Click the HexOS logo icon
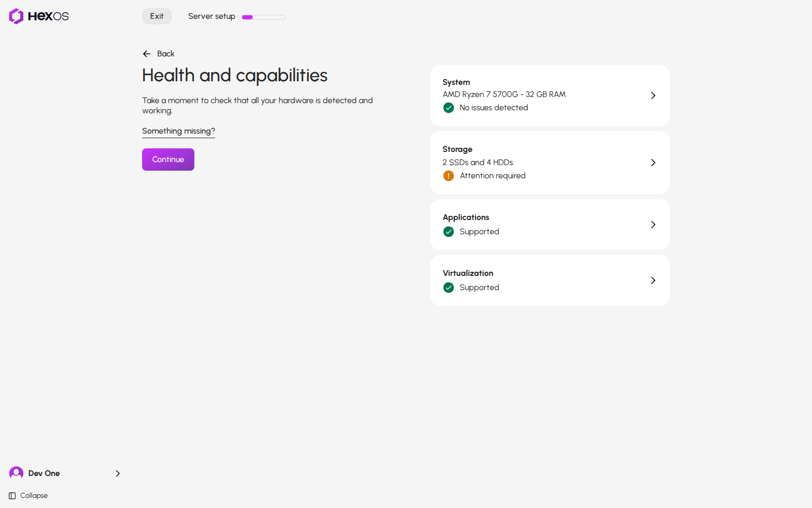 (16, 16)
